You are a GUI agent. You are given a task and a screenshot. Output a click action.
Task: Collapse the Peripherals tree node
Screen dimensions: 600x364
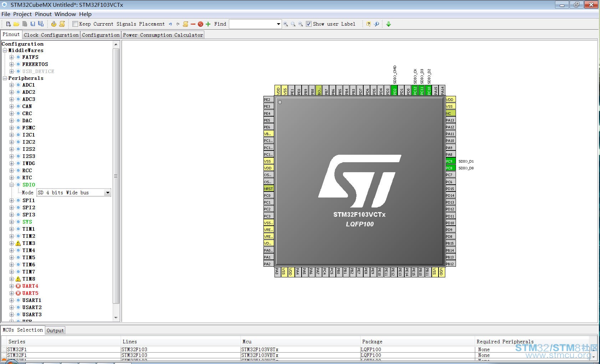(x=5, y=78)
